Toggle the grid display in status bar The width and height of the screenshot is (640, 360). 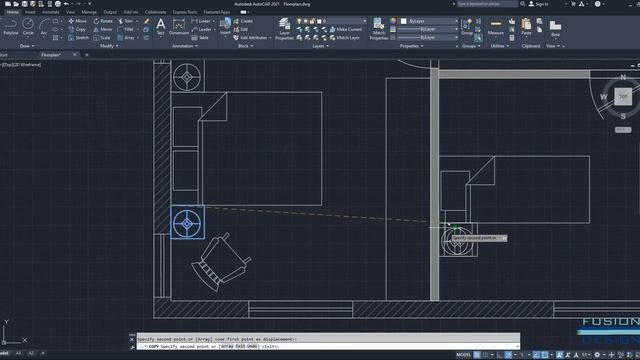(x=476, y=355)
